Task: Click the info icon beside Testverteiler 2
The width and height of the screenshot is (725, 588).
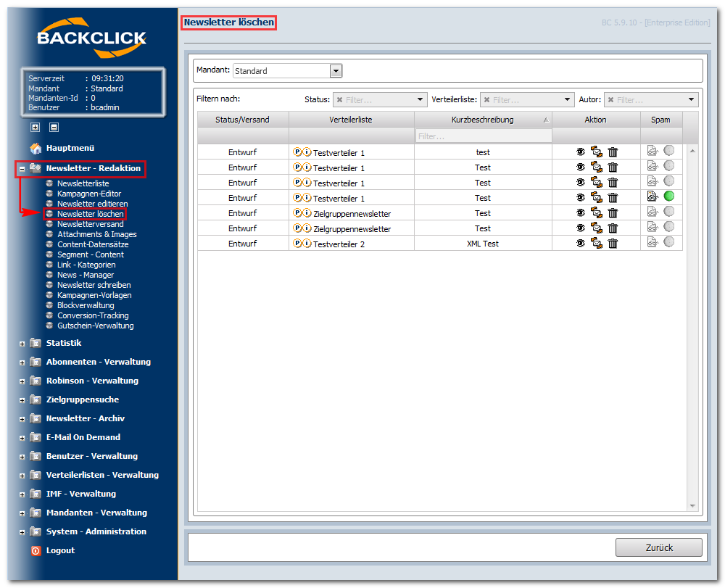Action: tap(307, 243)
